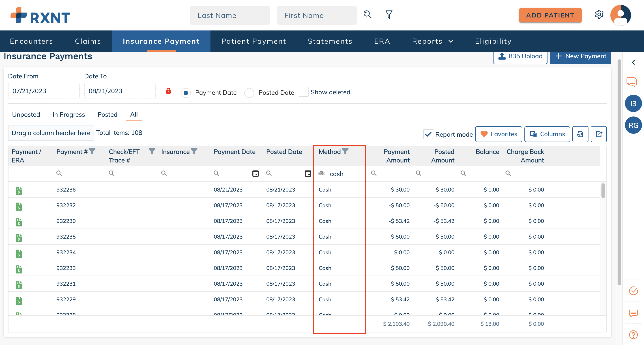Collapse the right sidebar chevron
The image size is (644, 345).
click(633, 62)
